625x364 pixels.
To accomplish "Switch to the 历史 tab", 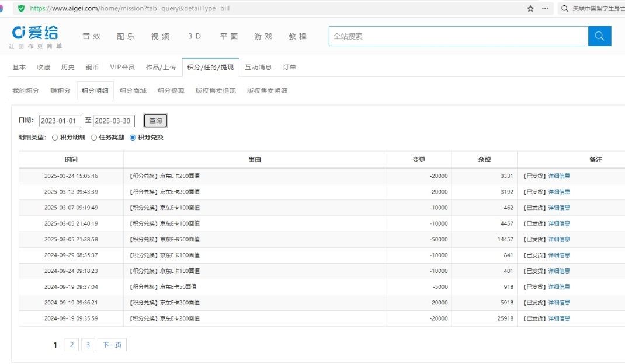I will [x=68, y=67].
